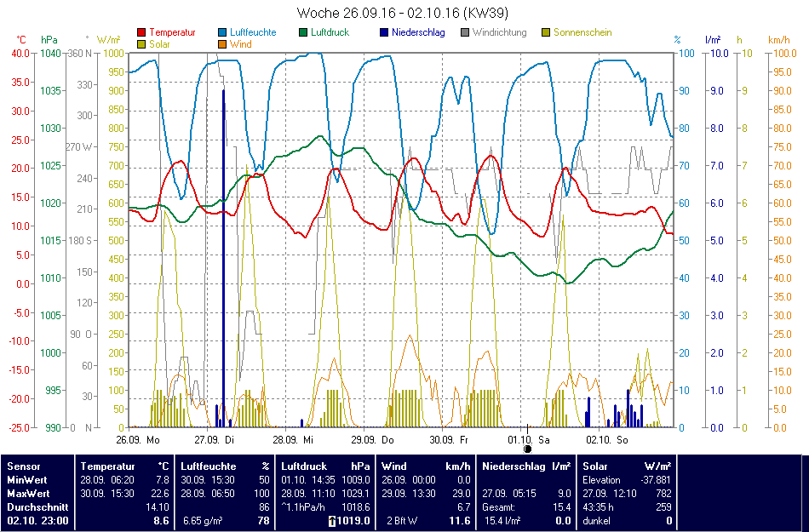The image size is (809, 532).
Task: Click the dunkel status text
Action: (596, 521)
